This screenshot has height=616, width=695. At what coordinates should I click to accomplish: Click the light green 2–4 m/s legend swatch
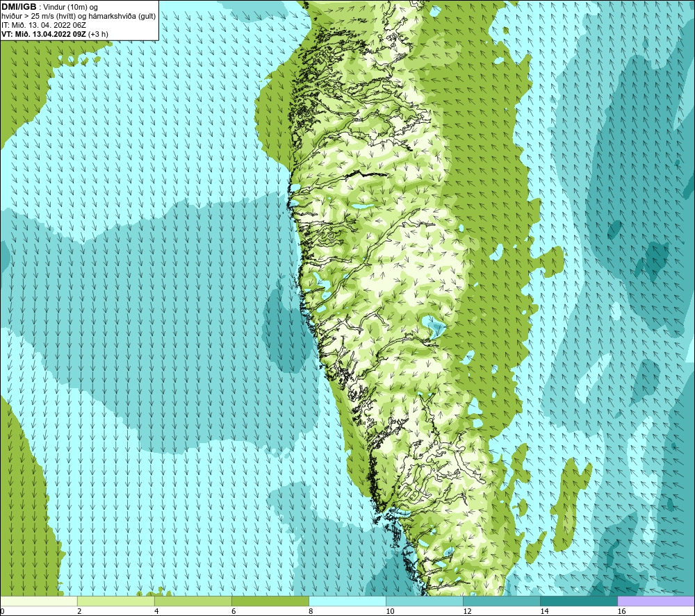point(115,601)
